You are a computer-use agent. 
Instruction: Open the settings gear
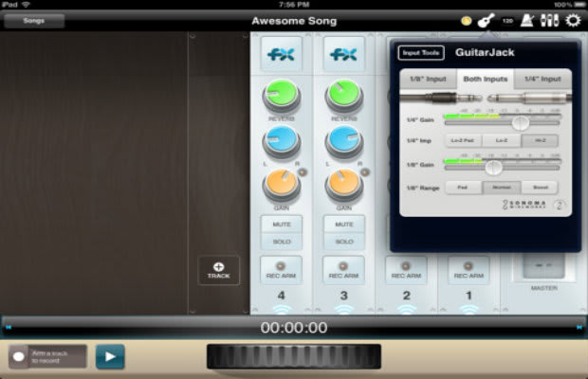(x=573, y=21)
